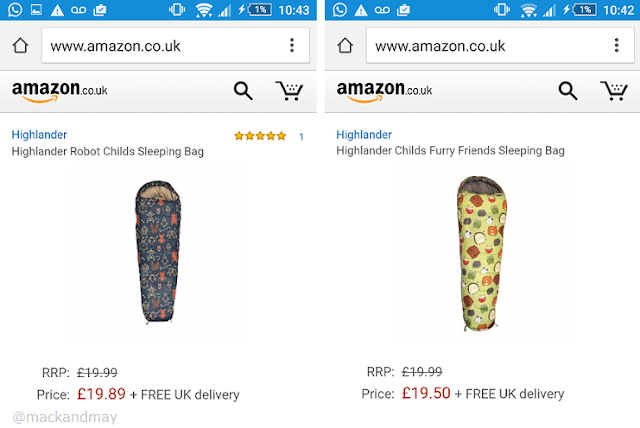
Task: Click the left Amazon.co.uk logo
Action: coord(59,92)
